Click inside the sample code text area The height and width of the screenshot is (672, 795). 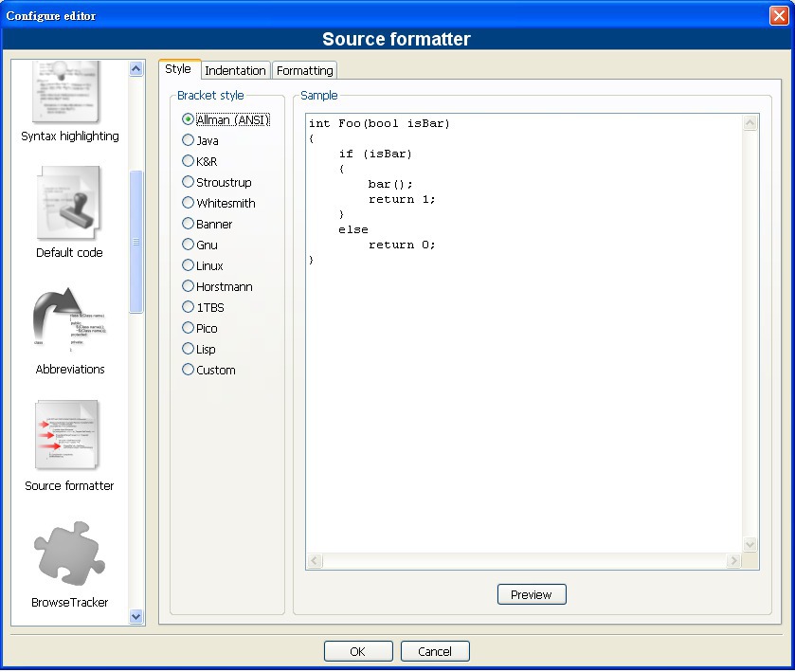point(523,379)
